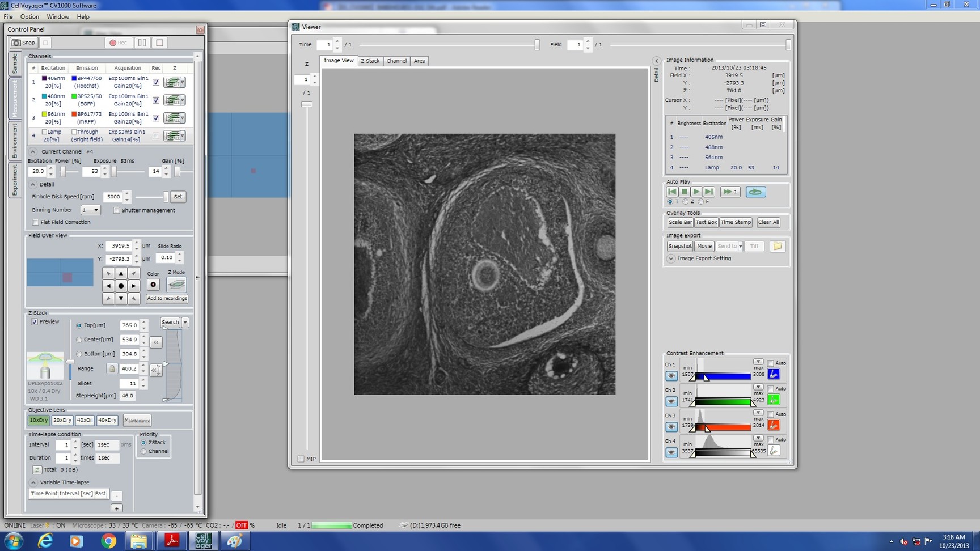Open Z setting icon for channel 1
980x551 pixels.
point(174,82)
